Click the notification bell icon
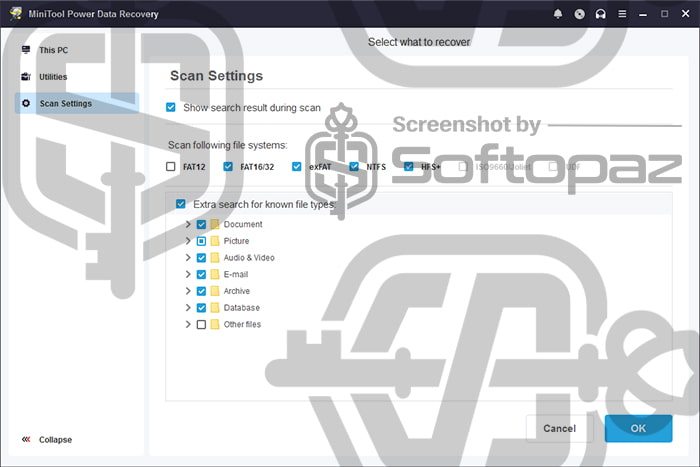 (x=558, y=14)
